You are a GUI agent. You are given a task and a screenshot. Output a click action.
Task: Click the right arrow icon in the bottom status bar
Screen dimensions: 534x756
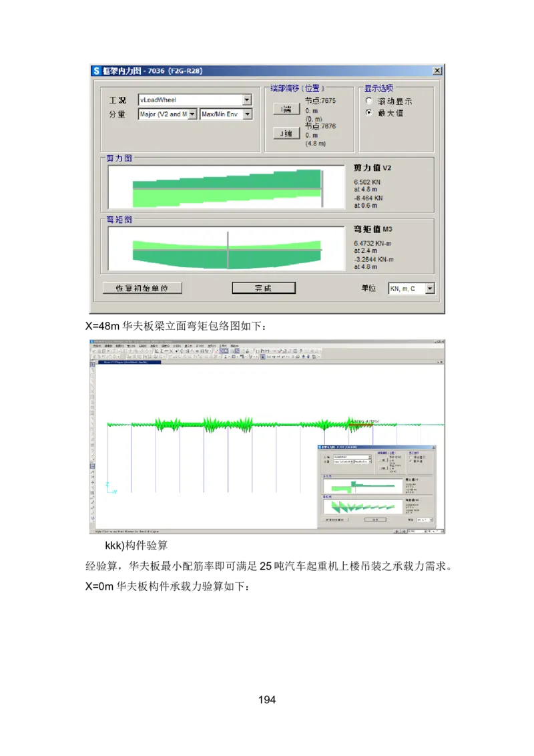(405, 531)
